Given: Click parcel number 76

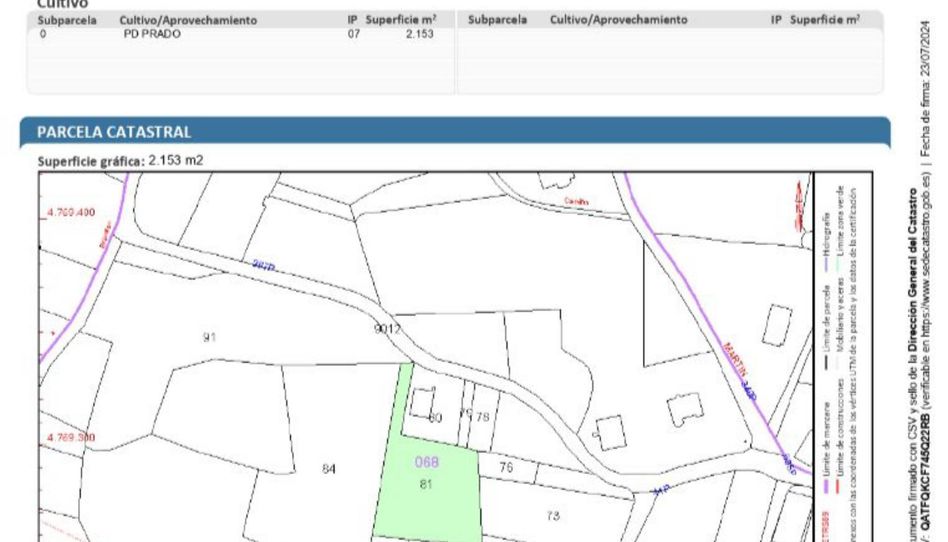Looking at the screenshot, I should 505,467.
